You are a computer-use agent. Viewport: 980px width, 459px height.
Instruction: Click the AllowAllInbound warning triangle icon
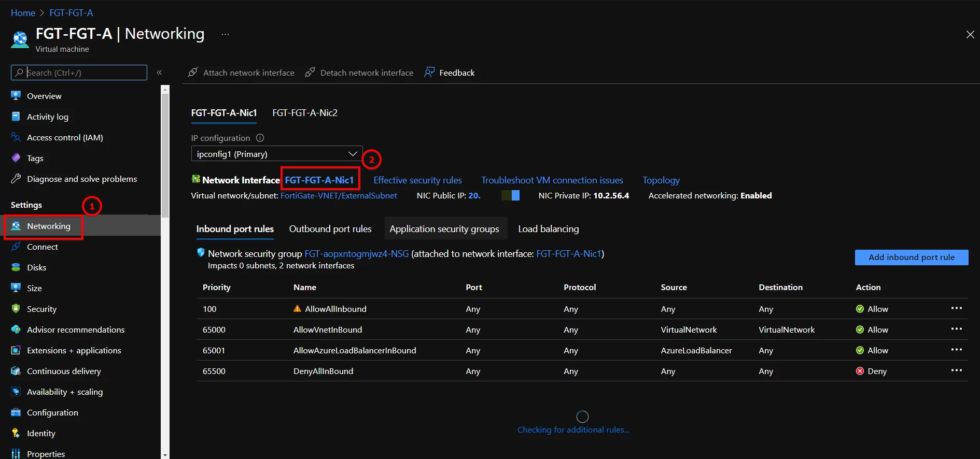(x=297, y=309)
